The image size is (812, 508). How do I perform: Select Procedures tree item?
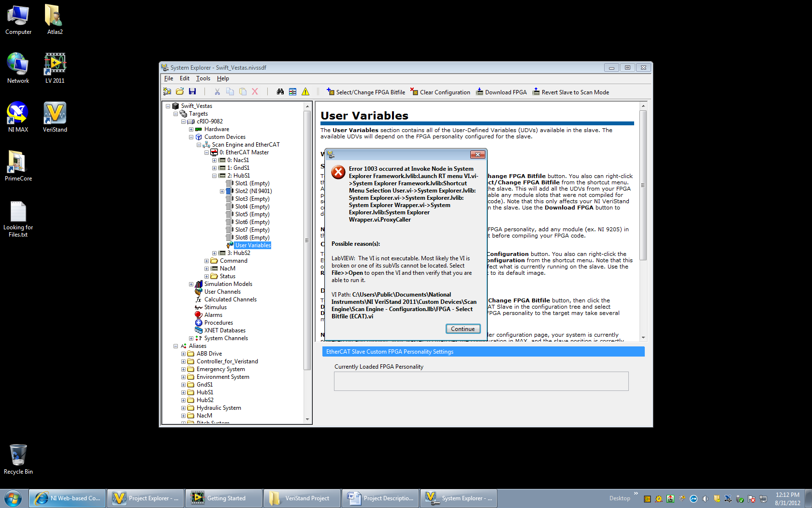pos(218,323)
